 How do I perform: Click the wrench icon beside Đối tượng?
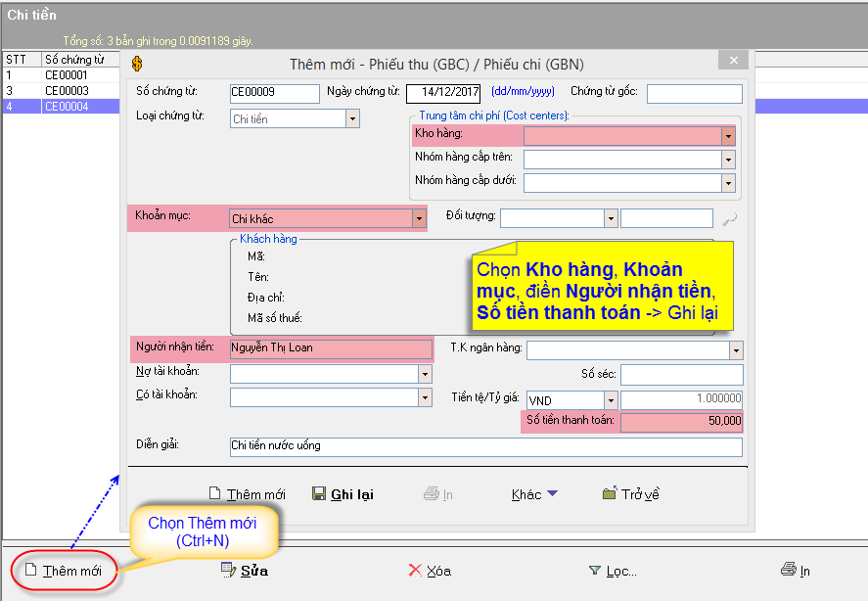[x=728, y=218]
